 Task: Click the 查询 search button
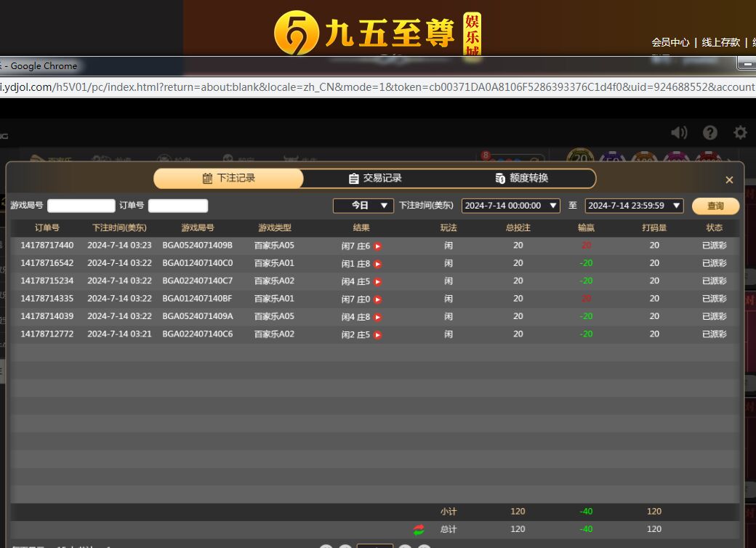pos(715,206)
